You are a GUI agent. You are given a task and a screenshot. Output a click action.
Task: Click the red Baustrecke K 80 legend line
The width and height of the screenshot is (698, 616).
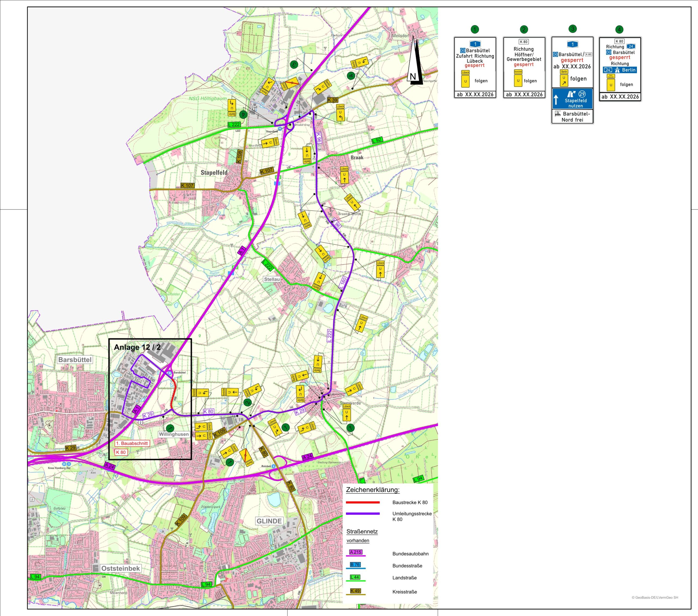pyautogui.click(x=363, y=502)
